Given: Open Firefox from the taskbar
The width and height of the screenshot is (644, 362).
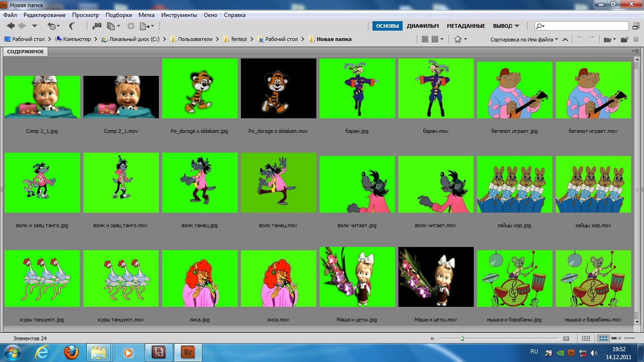Looking at the screenshot, I should 71,352.
